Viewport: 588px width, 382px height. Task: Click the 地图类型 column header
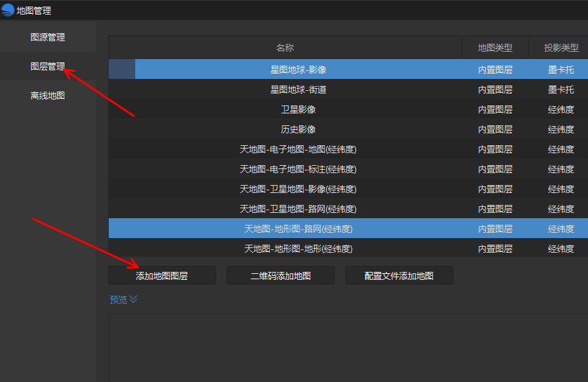point(495,48)
